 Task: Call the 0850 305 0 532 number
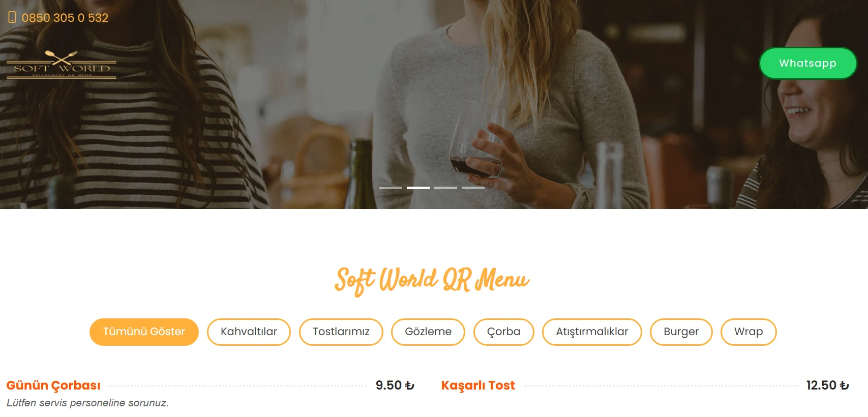pos(65,18)
